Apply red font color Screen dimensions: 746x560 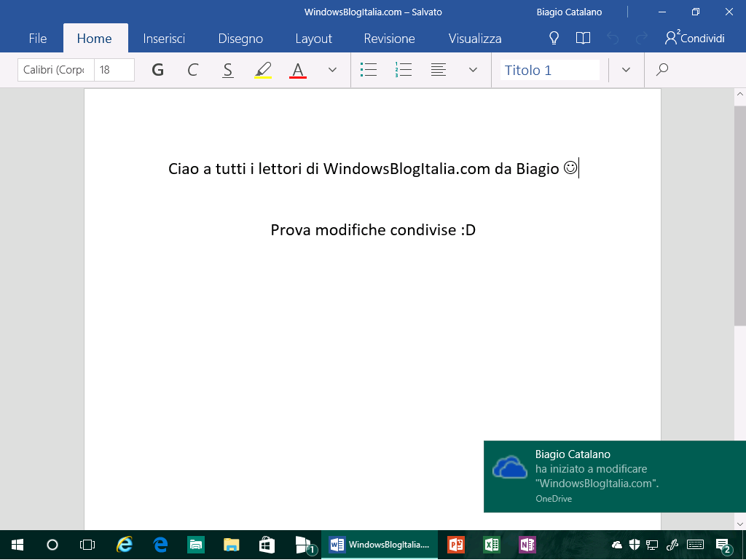coord(298,70)
